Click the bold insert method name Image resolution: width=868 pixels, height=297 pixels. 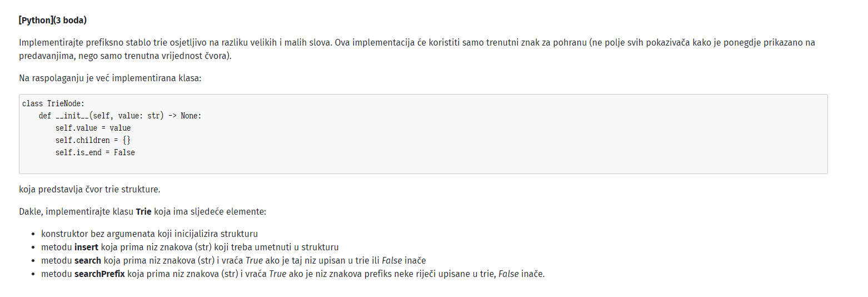tap(86, 247)
